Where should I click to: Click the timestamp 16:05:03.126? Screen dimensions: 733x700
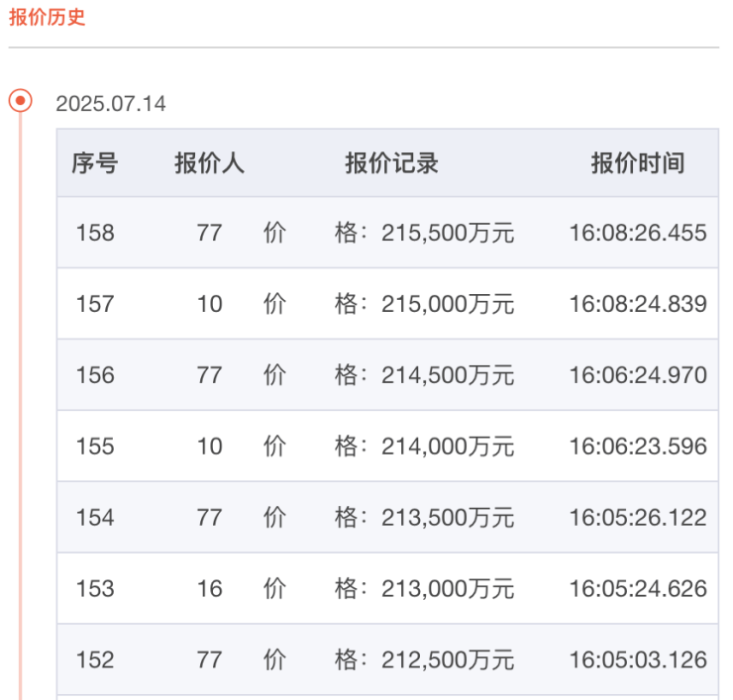click(x=638, y=660)
